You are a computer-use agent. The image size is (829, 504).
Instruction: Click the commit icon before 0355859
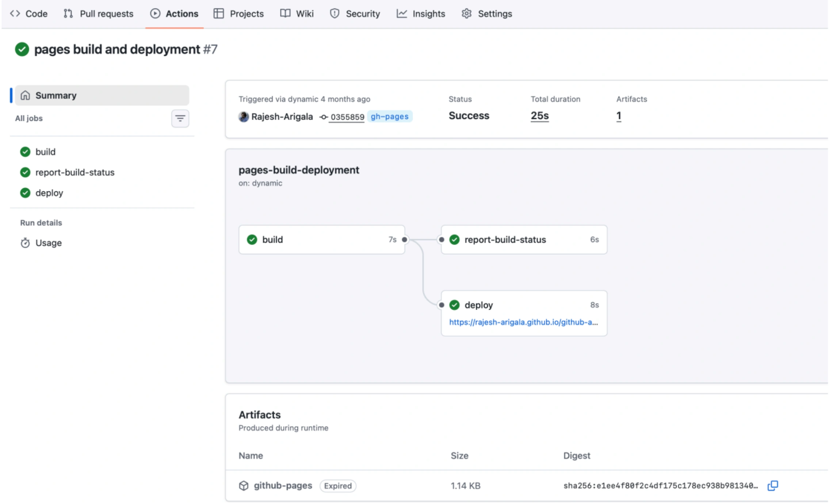[323, 117]
